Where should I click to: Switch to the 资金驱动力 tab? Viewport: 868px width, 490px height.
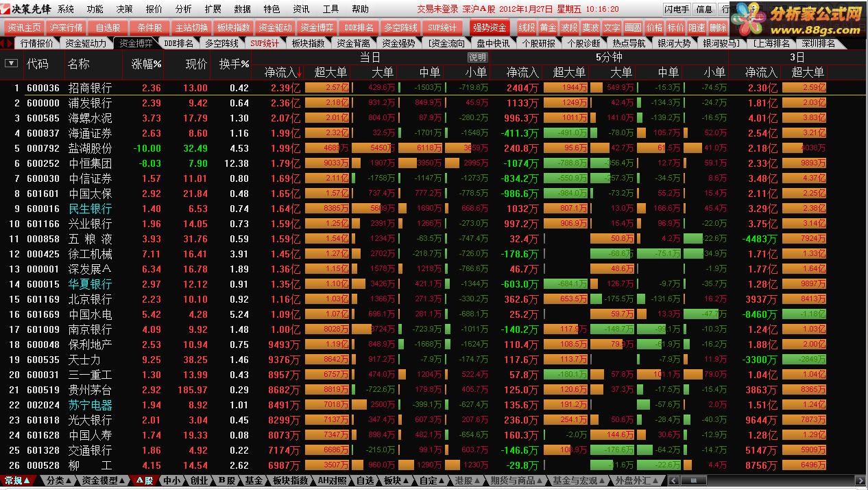[x=86, y=43]
